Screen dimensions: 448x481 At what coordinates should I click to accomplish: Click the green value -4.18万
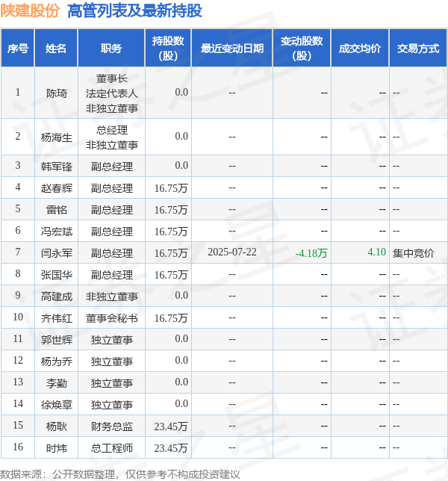tap(311, 253)
